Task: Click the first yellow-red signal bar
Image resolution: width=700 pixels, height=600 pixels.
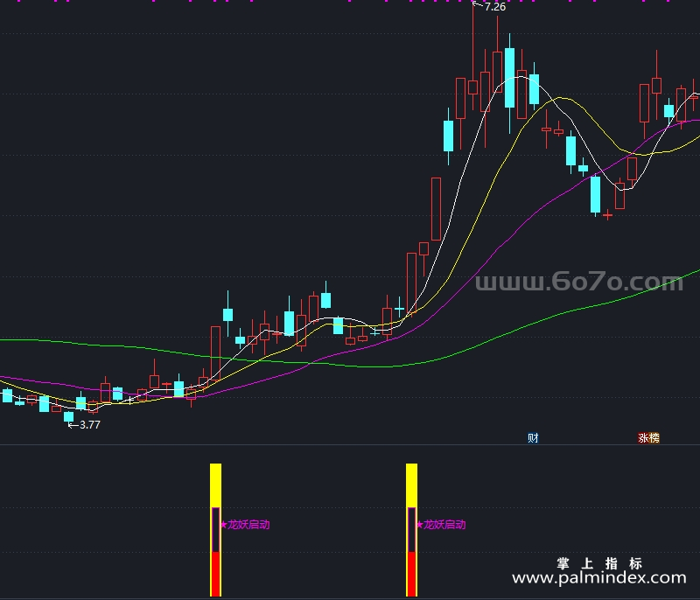Action: 215,530
